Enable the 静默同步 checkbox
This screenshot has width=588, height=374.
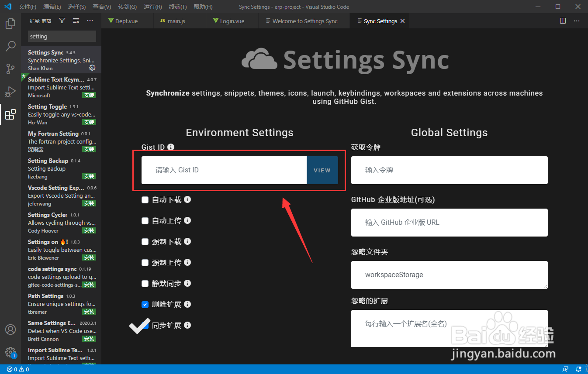[x=145, y=284]
